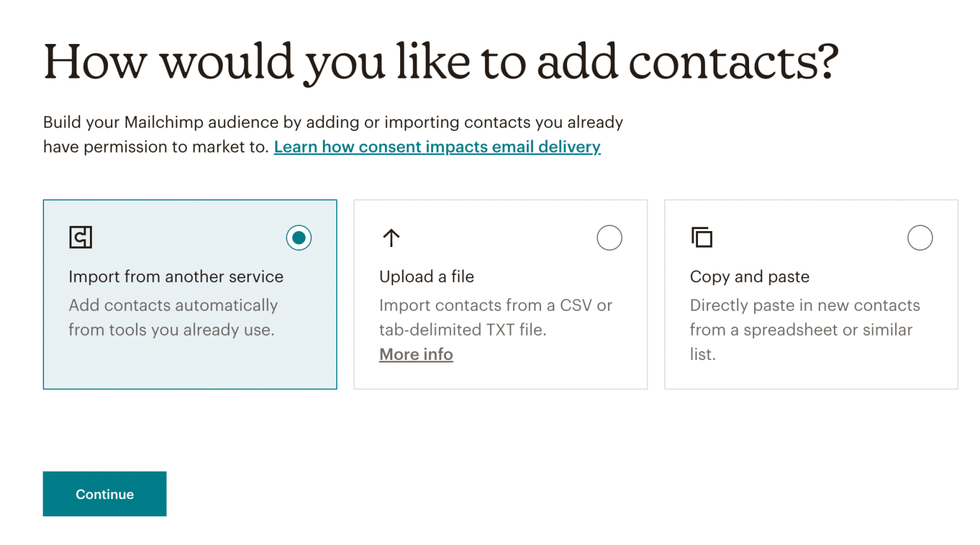Select the Upload a file card
This screenshot has width=980, height=545.
pyautogui.click(x=500, y=294)
